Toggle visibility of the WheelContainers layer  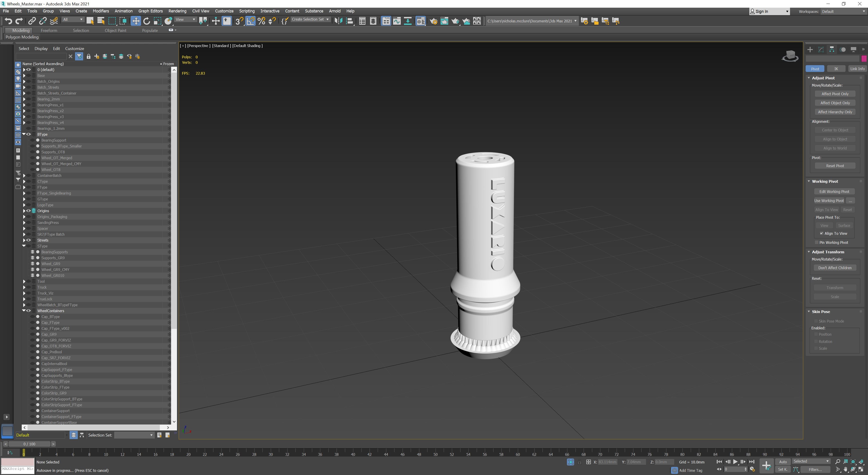point(29,311)
